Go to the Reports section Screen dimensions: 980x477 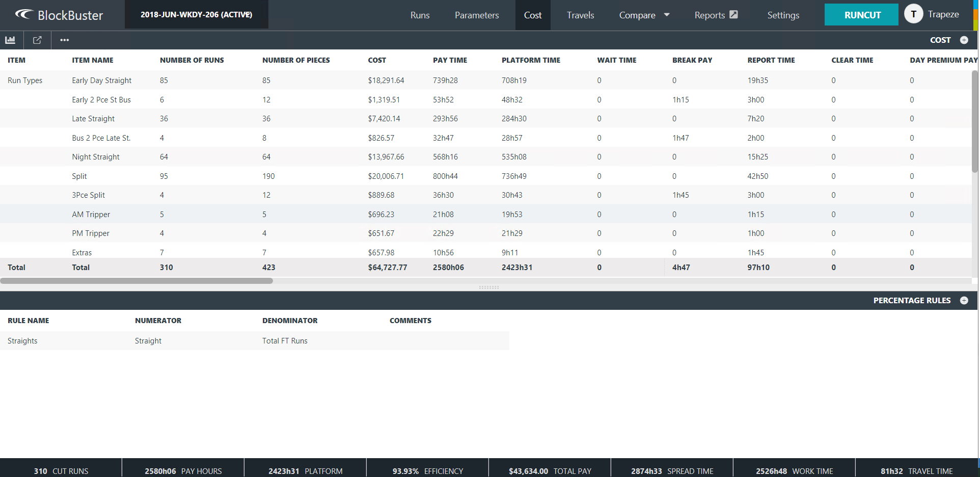coord(710,15)
